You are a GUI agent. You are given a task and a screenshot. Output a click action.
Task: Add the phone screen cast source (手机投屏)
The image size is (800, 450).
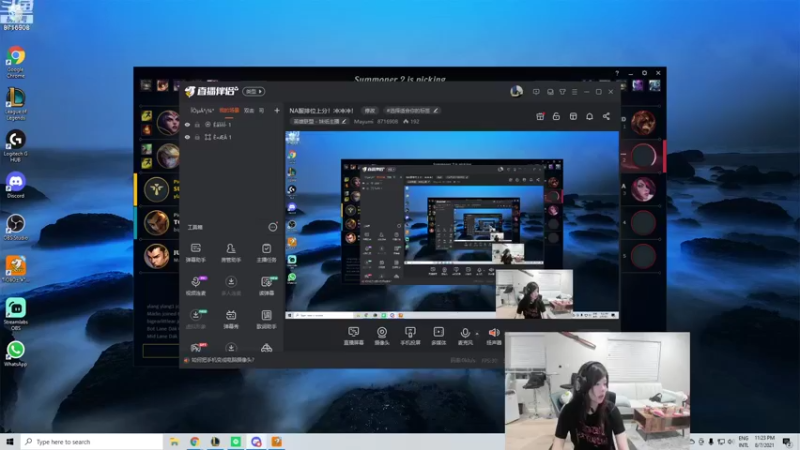pyautogui.click(x=410, y=336)
